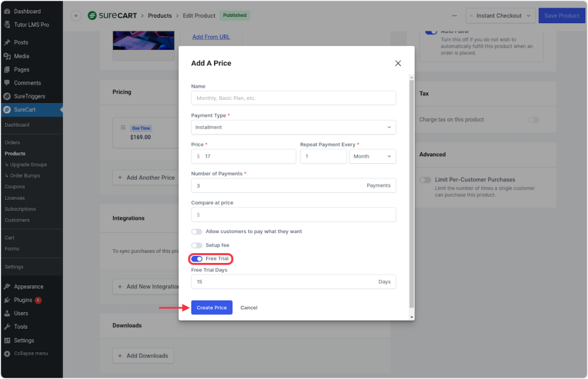Open the Month interval dropdown
The height and width of the screenshot is (379, 588).
372,156
